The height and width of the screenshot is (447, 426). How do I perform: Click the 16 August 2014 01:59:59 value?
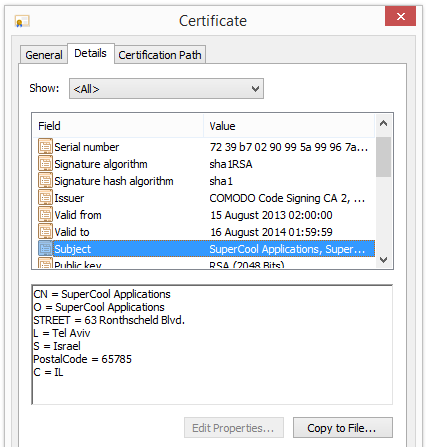(271, 232)
